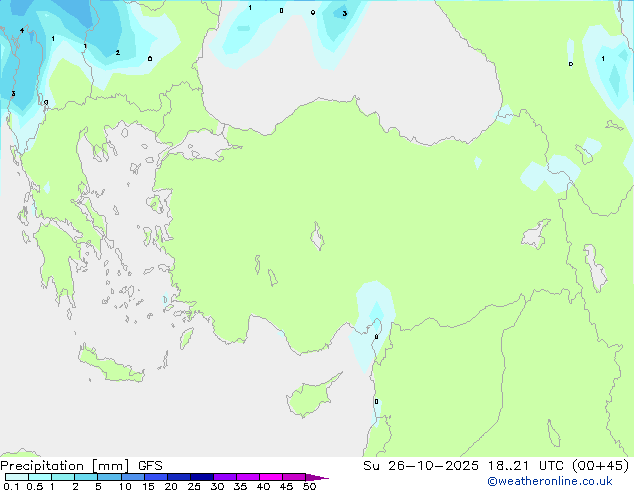634x490 pixels.
Task: Click the '35' legend scale label
Action: tap(240, 486)
